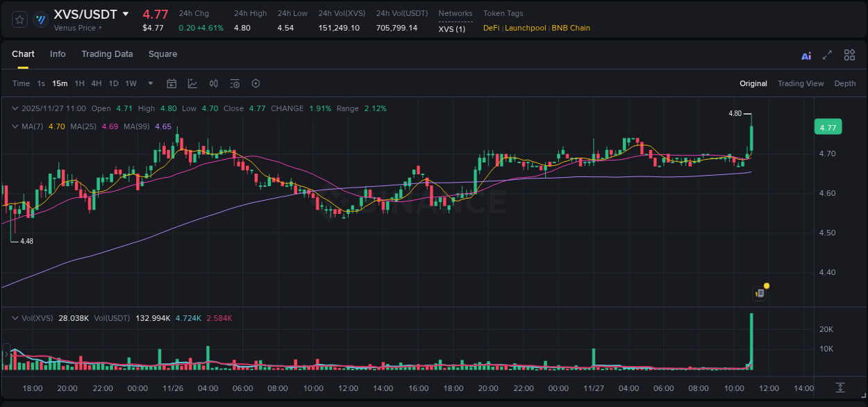Switch to the Info tab
868x407 pixels.
(x=58, y=53)
